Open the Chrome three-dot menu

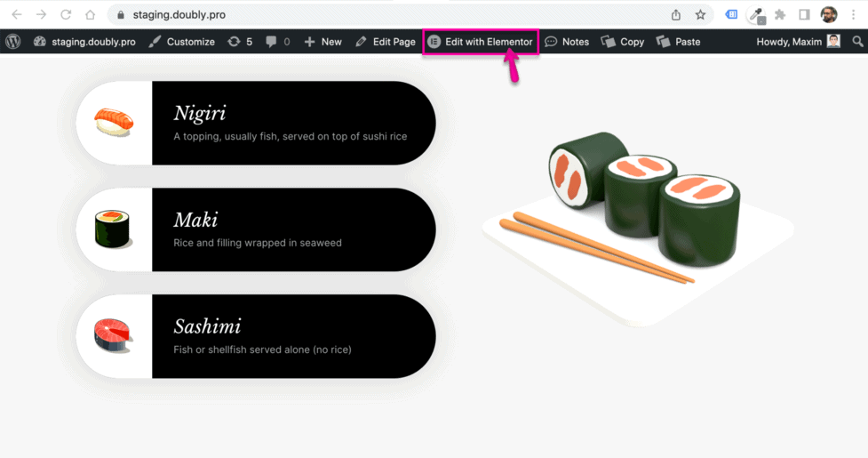(x=853, y=15)
